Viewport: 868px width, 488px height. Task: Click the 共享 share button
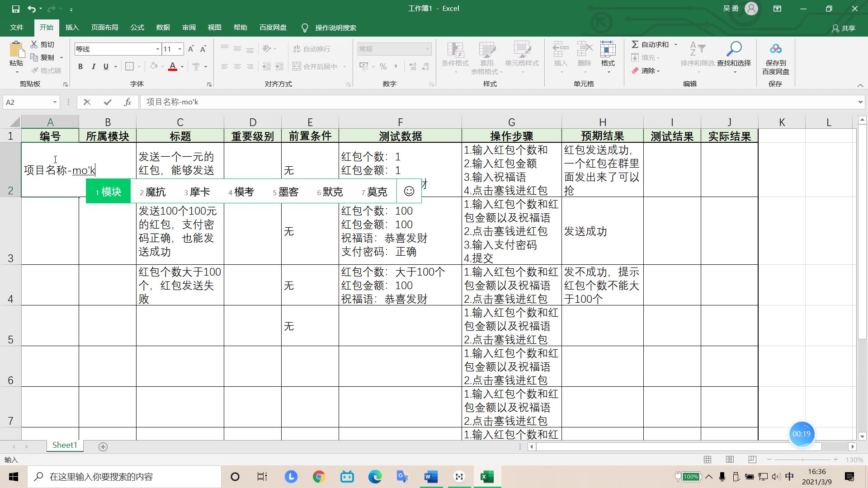point(844,28)
